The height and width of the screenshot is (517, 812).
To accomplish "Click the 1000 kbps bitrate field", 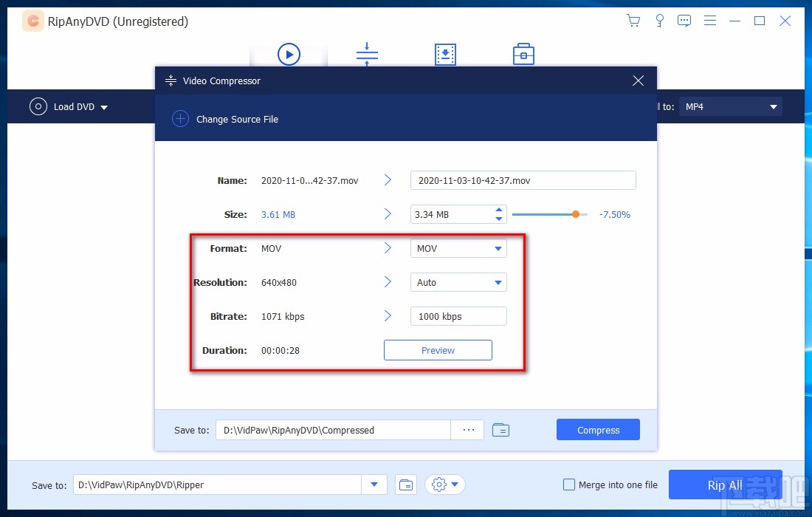I will click(x=458, y=317).
